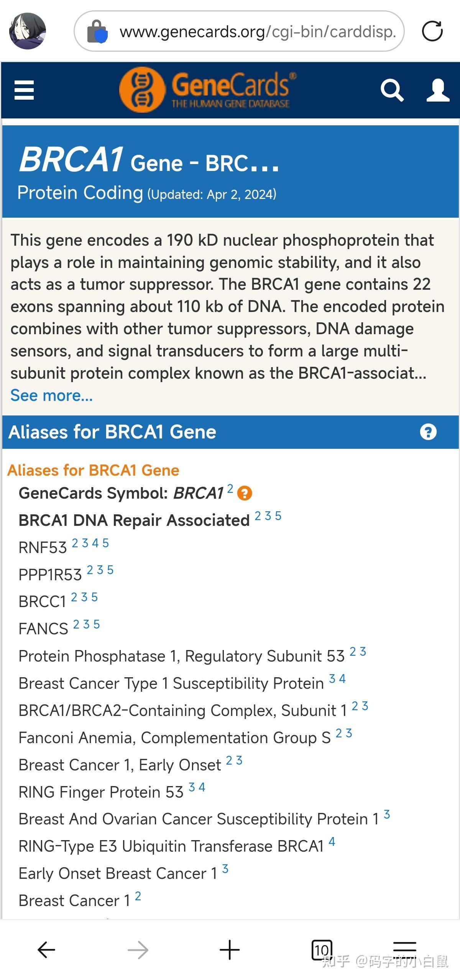Tap the profile avatar picture

[28, 31]
